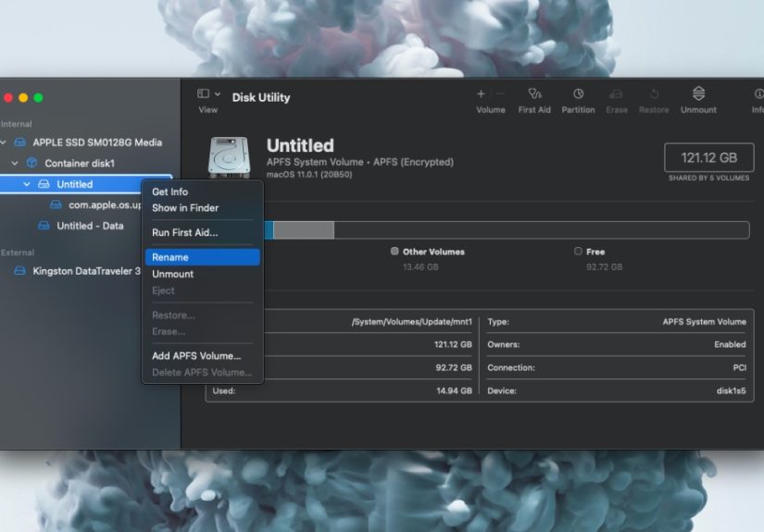
Task: Open the Partition toolbar icon
Action: pyautogui.click(x=578, y=93)
